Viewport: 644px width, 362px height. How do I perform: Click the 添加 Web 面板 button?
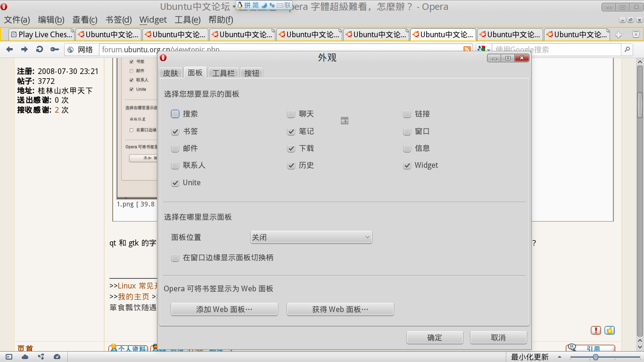pyautogui.click(x=224, y=309)
